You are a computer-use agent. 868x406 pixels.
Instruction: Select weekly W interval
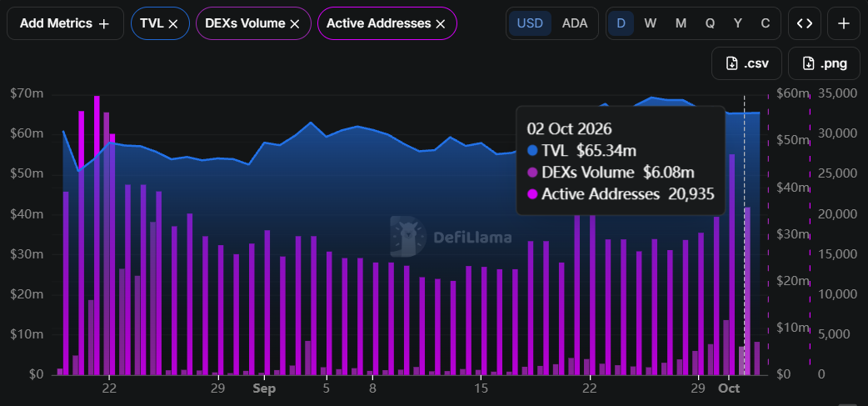(651, 23)
